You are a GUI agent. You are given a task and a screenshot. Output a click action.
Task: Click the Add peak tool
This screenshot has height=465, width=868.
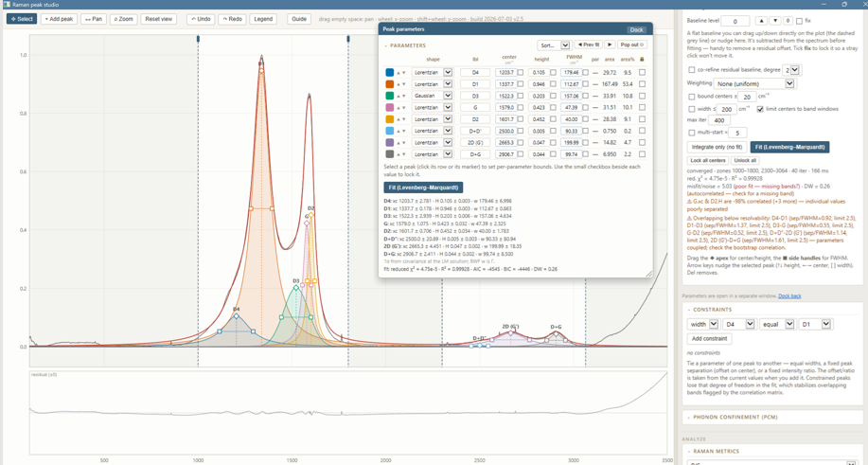pyautogui.click(x=59, y=19)
